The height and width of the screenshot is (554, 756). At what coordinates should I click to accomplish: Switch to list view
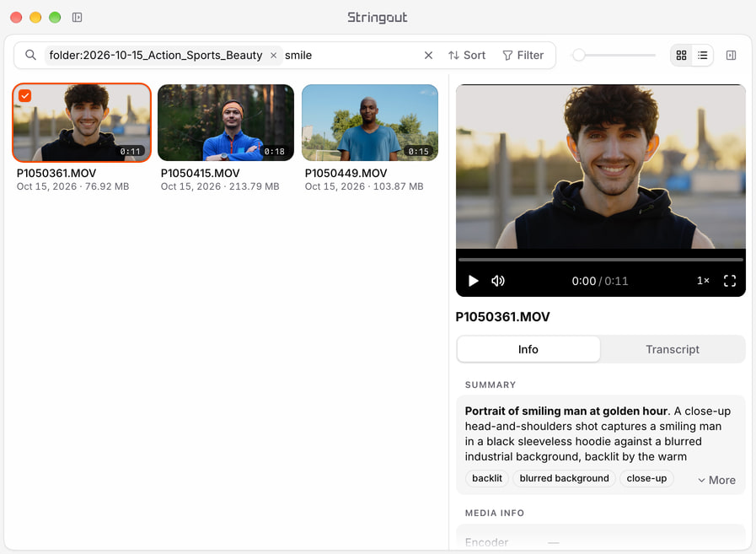(703, 56)
